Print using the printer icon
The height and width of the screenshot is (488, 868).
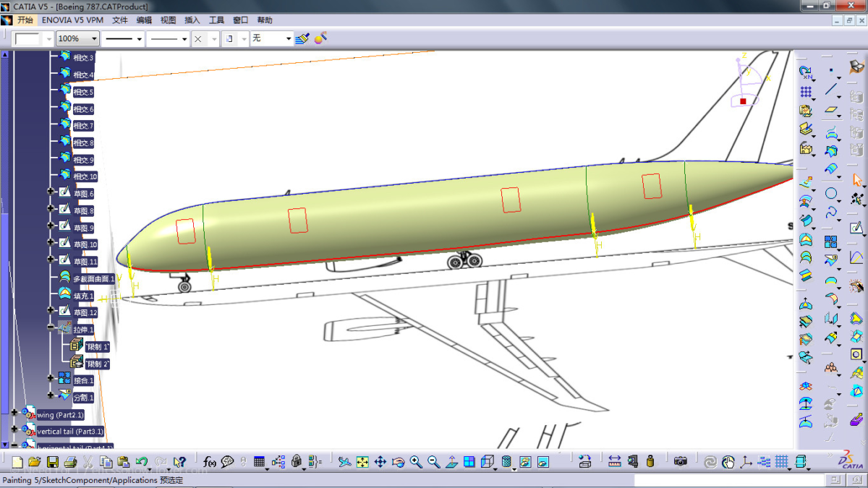click(70, 462)
